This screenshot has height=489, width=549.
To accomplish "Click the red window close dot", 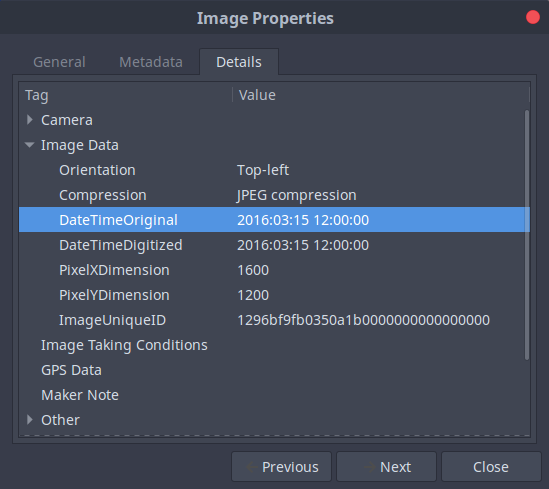I will pos(533,18).
